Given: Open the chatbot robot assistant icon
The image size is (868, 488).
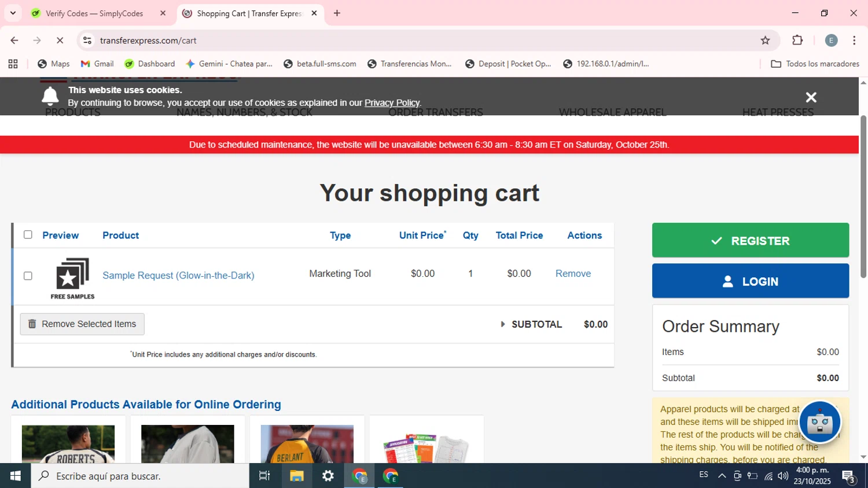Looking at the screenshot, I should (x=819, y=422).
